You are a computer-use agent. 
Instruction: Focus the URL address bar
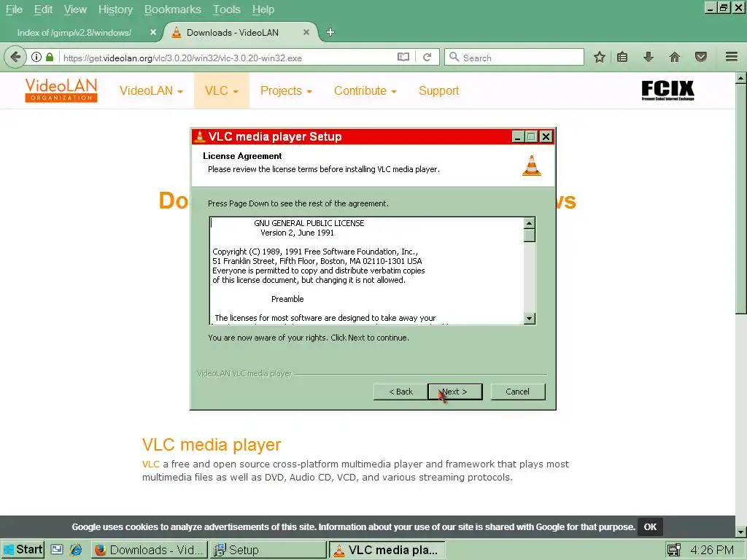227,58
